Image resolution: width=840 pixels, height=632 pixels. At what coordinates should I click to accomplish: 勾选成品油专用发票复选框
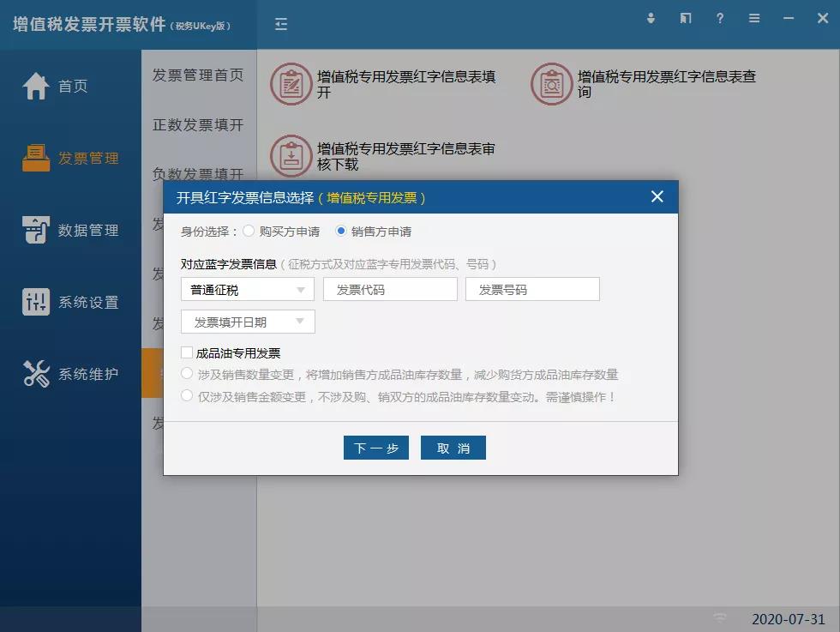pyautogui.click(x=188, y=353)
